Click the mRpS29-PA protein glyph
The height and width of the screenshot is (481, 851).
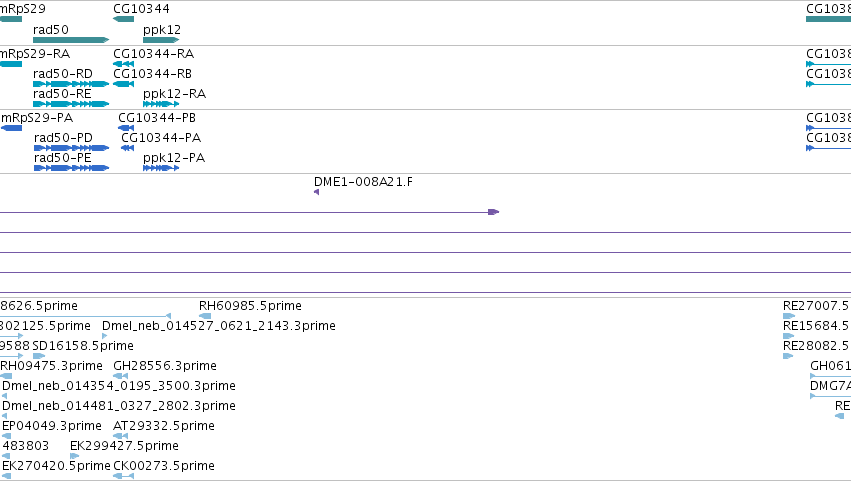(11, 128)
